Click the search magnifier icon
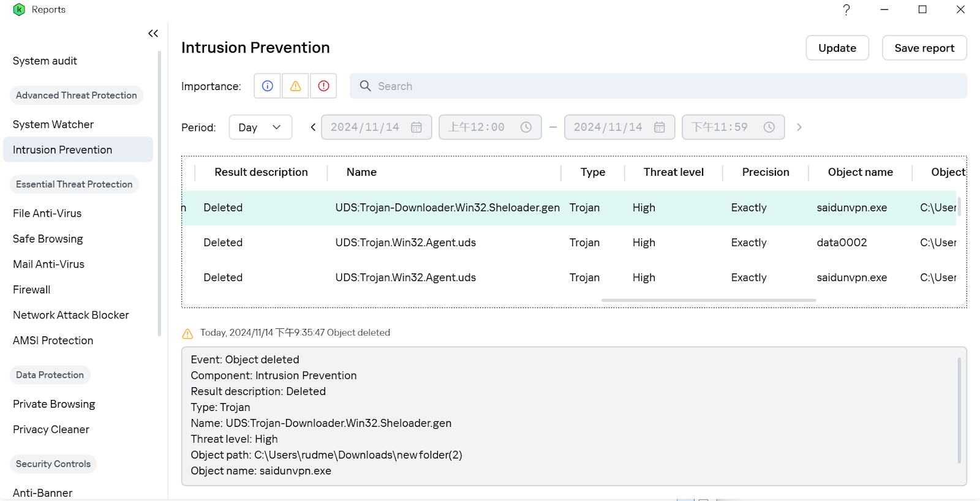This screenshot has width=980, height=501. click(x=366, y=86)
